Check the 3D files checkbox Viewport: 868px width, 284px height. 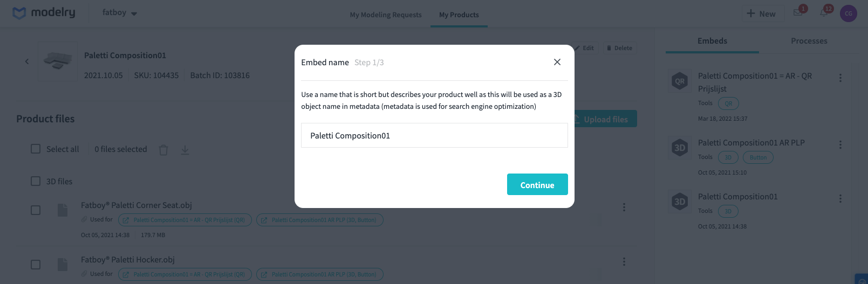36,181
